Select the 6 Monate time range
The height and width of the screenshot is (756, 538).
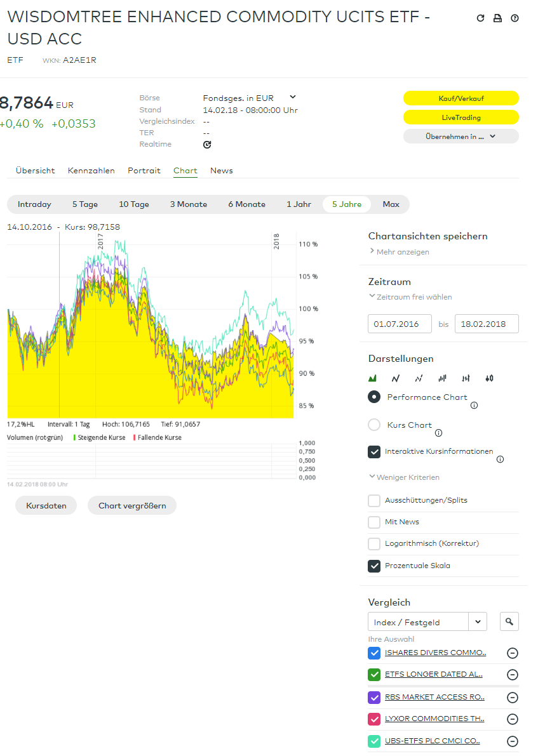pyautogui.click(x=247, y=204)
